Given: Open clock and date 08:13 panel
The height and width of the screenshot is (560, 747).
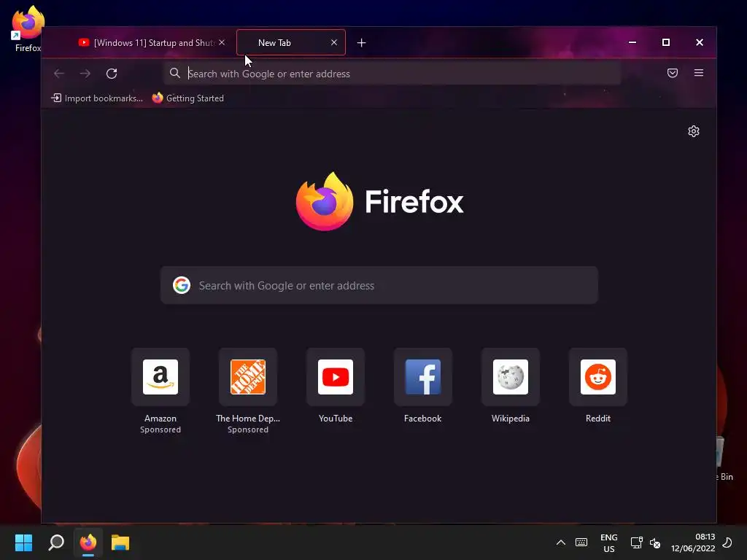Looking at the screenshot, I should [x=693, y=542].
